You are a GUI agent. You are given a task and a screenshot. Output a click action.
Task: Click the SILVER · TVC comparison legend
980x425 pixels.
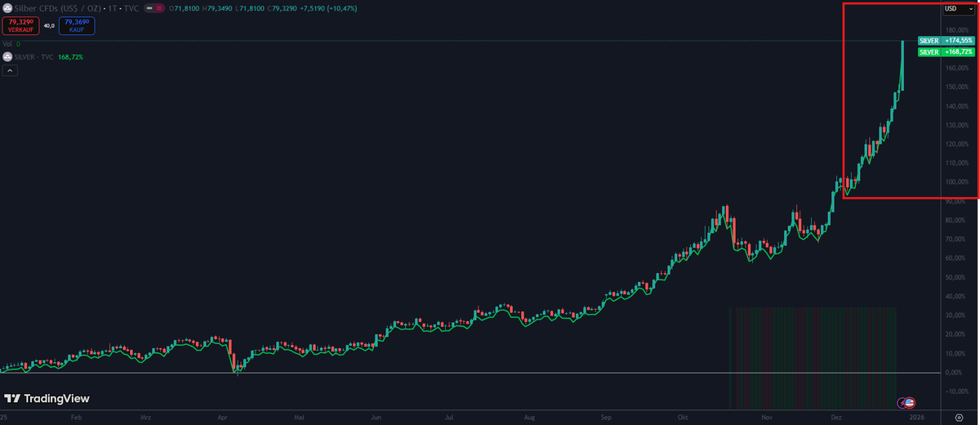coord(34,57)
